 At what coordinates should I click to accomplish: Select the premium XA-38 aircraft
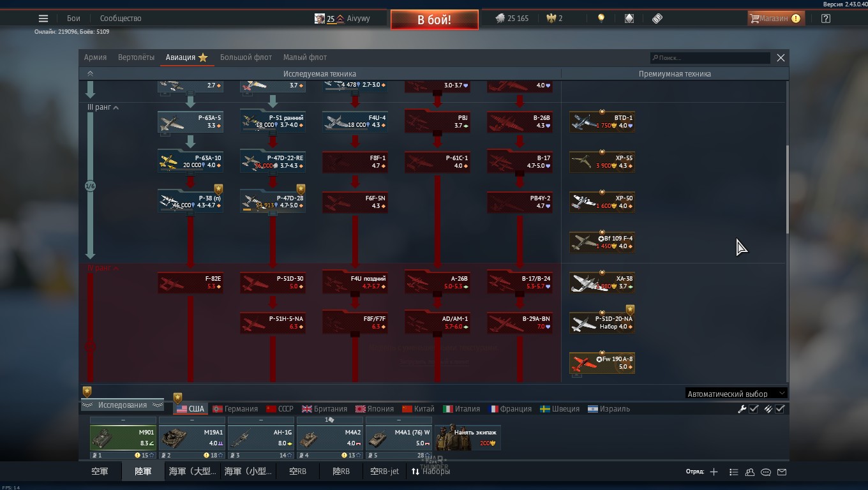(x=602, y=282)
